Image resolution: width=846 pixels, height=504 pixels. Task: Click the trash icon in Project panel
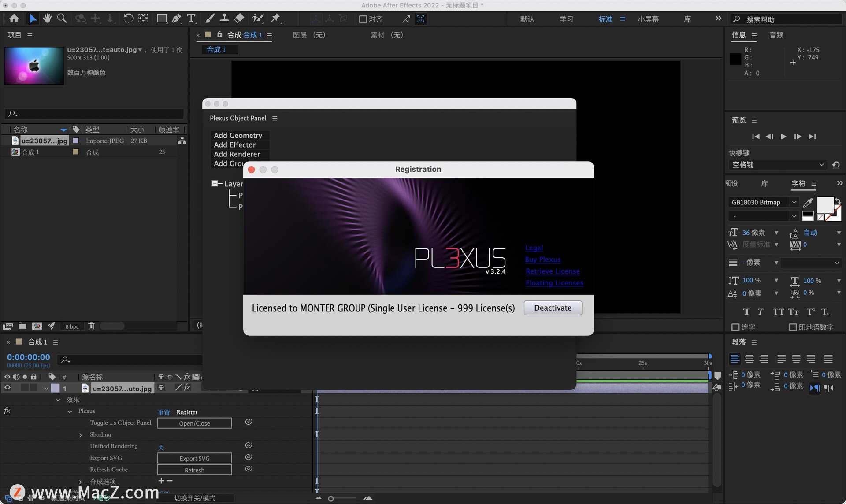(91, 326)
